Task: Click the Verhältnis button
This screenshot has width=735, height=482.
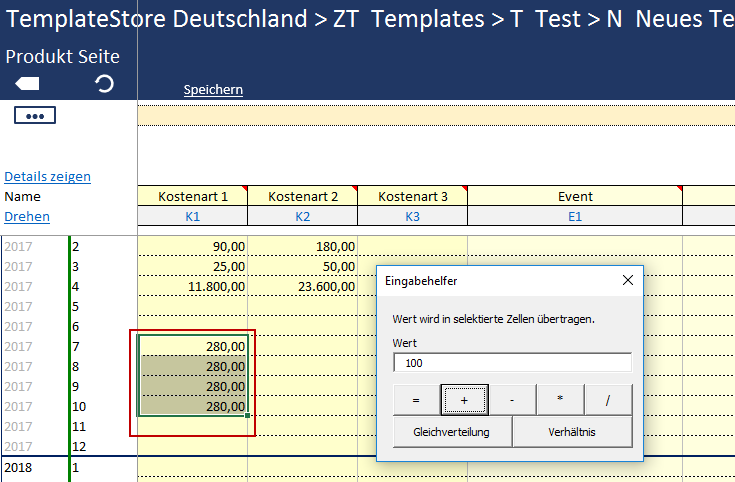Action: (x=573, y=433)
